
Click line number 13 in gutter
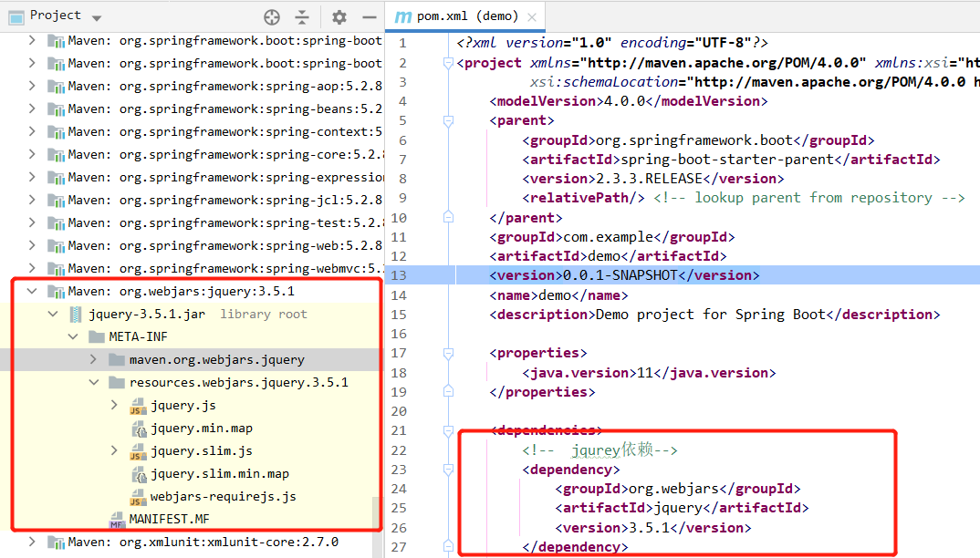[398, 275]
